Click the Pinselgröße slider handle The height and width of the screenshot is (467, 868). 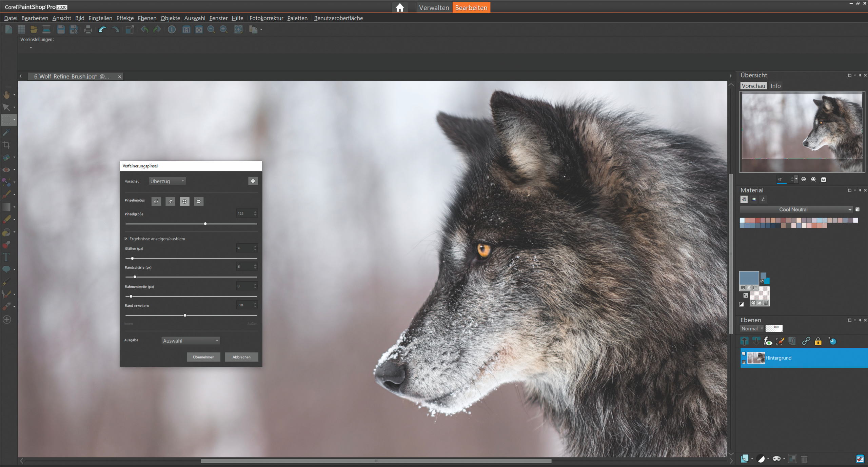(x=205, y=224)
